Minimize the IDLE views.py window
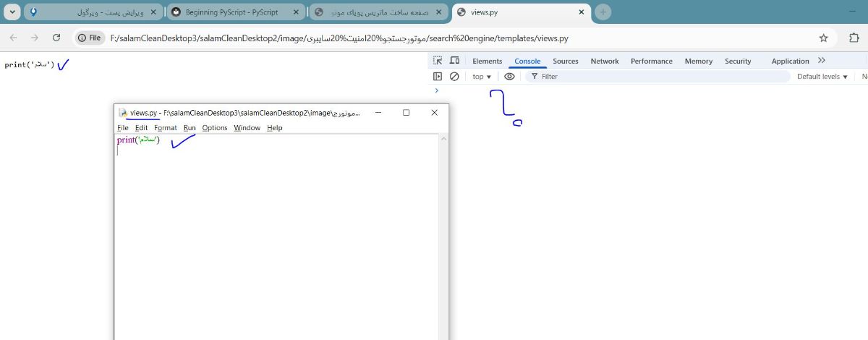The height and width of the screenshot is (340, 868). pyautogui.click(x=378, y=112)
